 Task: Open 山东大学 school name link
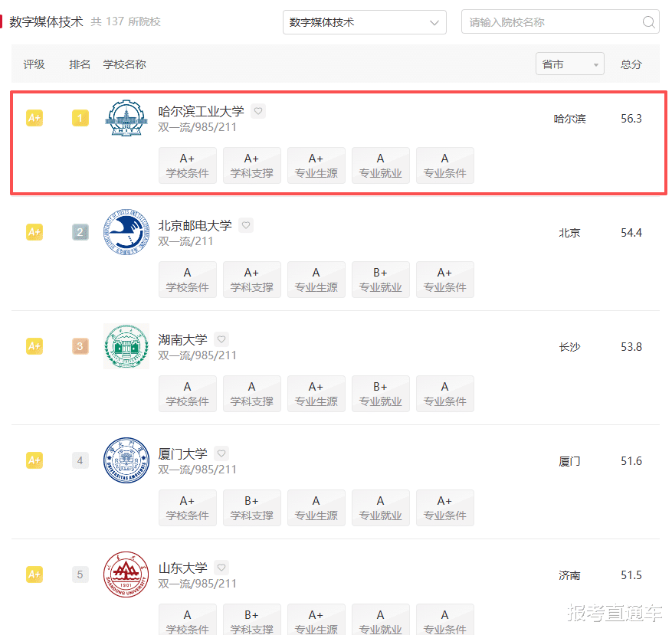pos(182,568)
